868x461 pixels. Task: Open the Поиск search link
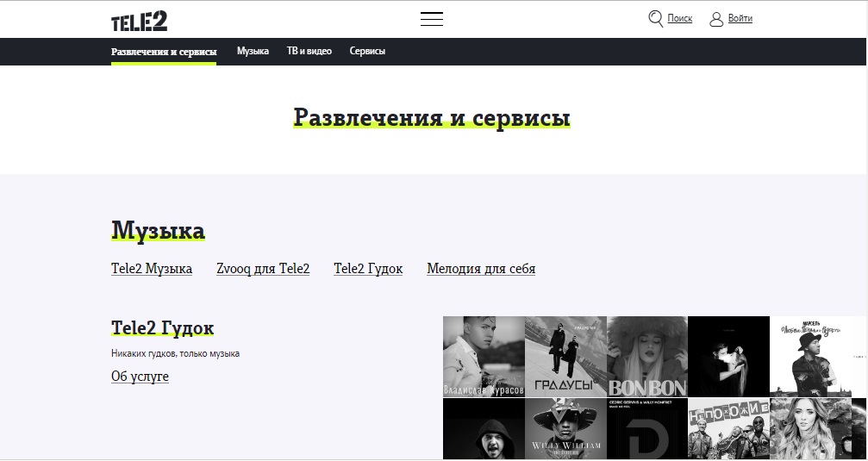[679, 19]
